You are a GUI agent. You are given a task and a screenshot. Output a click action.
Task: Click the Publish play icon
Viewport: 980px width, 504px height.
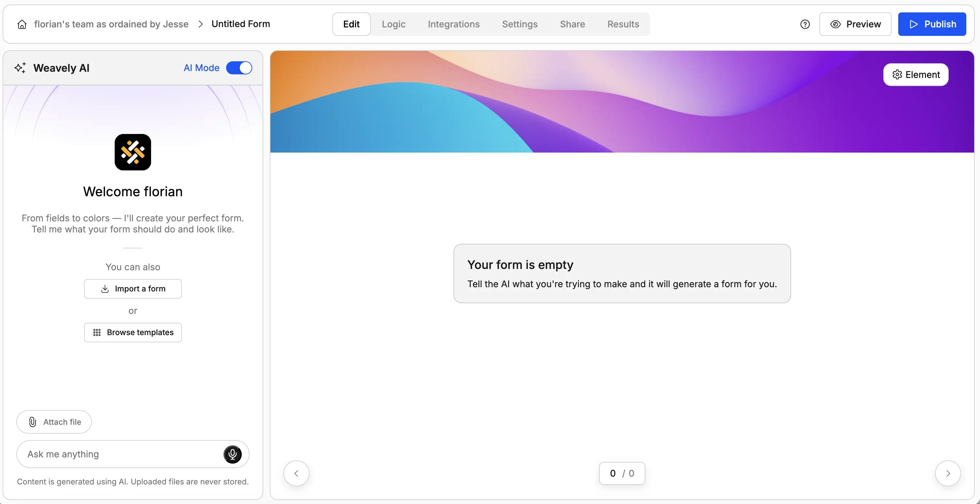pos(914,24)
